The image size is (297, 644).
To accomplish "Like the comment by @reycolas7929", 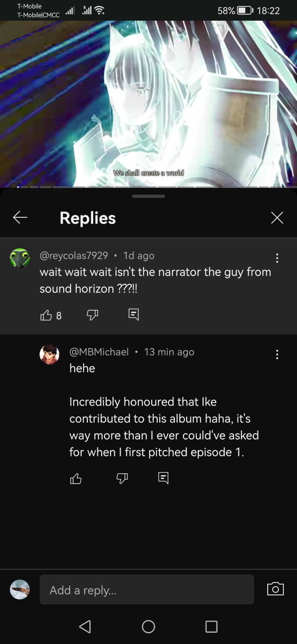I will click(x=46, y=315).
